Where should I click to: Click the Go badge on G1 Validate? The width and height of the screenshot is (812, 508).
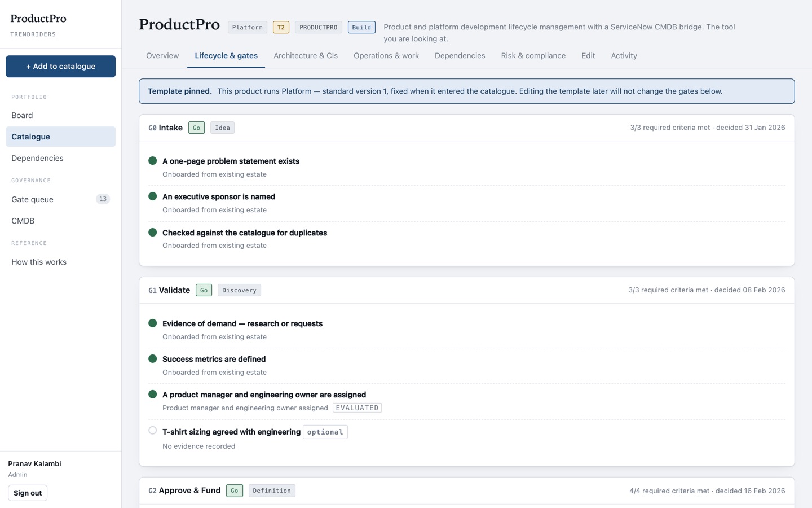pyautogui.click(x=204, y=291)
